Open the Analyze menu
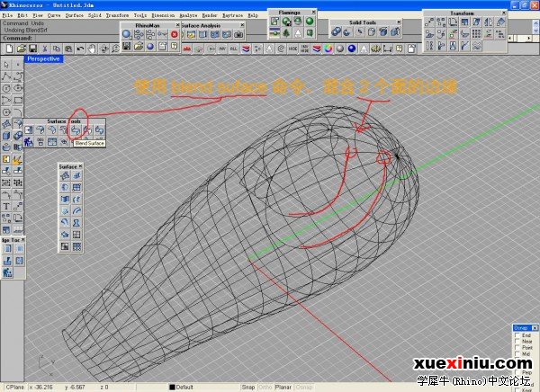 [188, 15]
